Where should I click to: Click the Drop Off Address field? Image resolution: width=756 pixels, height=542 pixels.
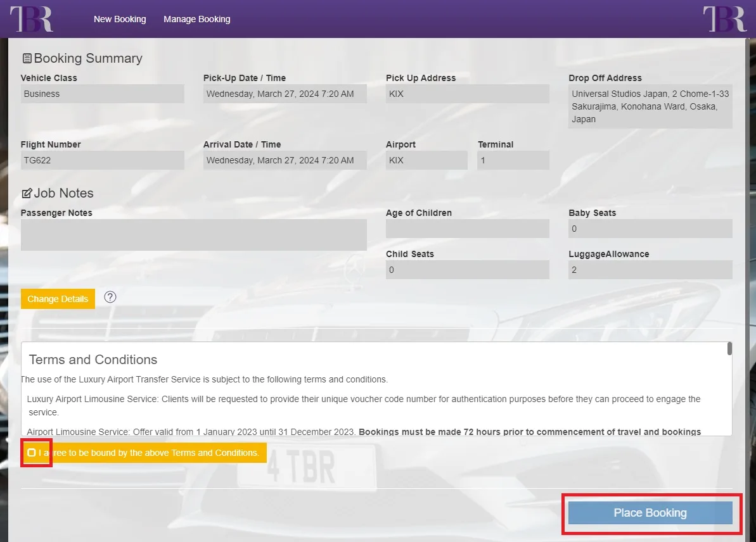650,106
